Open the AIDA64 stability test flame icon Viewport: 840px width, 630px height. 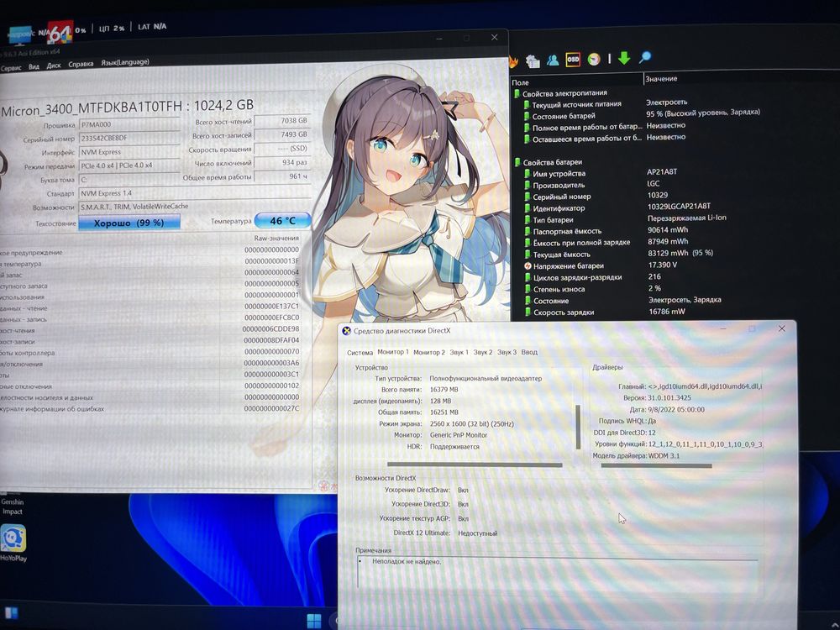pos(513,62)
